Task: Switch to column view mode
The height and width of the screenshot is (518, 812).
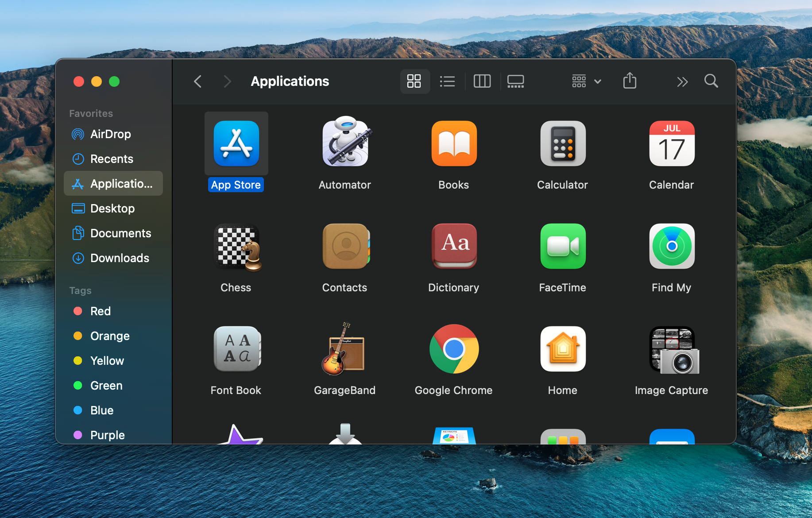Action: pyautogui.click(x=482, y=81)
